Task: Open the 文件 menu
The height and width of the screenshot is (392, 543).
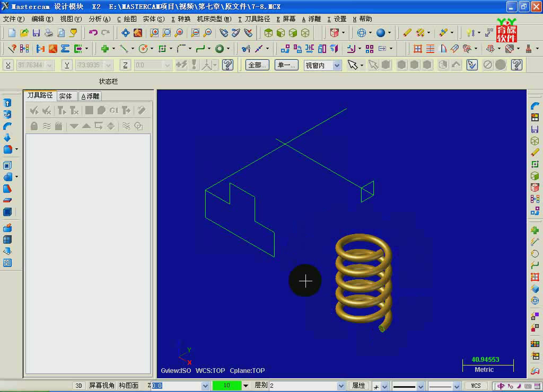Action: tap(14, 19)
